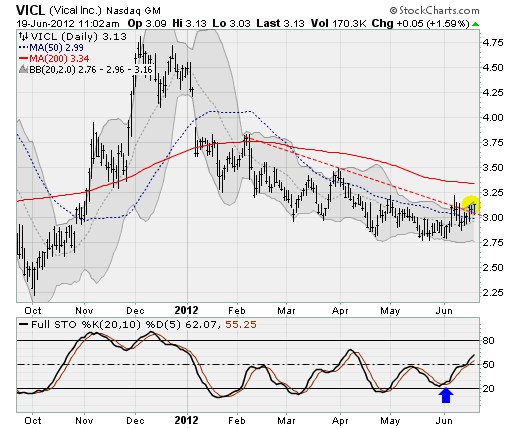Screen dimensions: 520x429
Task: Click the 4.25 price axis label
Action: tap(493, 93)
